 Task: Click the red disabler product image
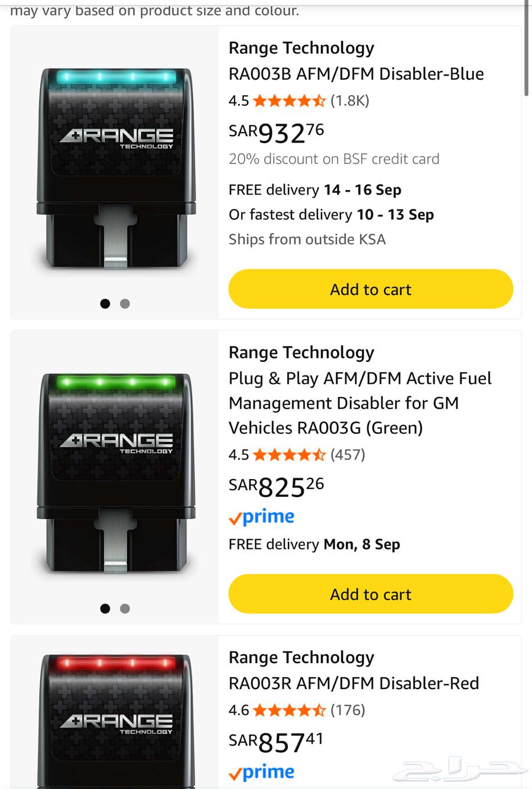coord(116,719)
